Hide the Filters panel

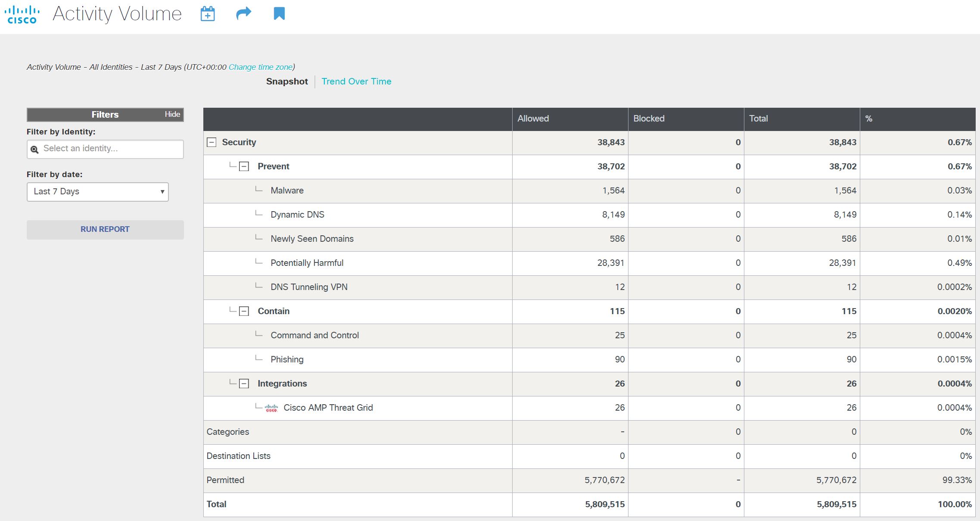(x=172, y=114)
